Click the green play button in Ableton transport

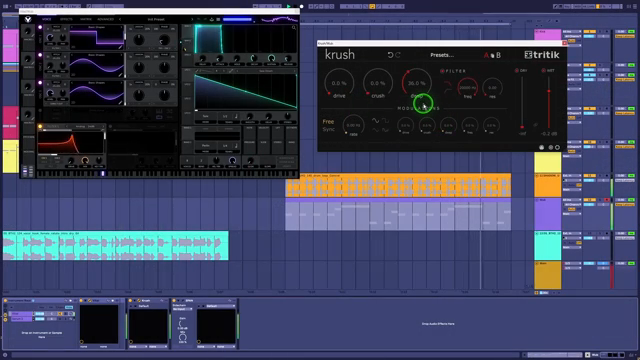coord(289,7)
